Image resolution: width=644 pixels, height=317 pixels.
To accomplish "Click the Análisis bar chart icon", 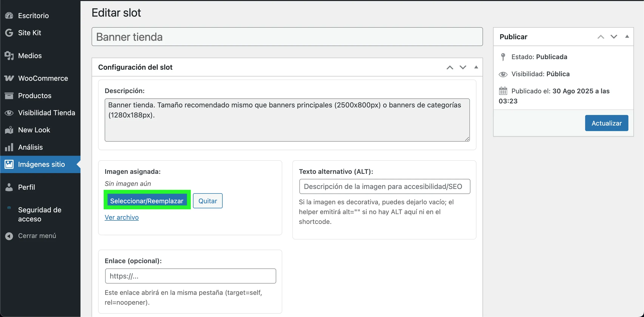I will [9, 147].
